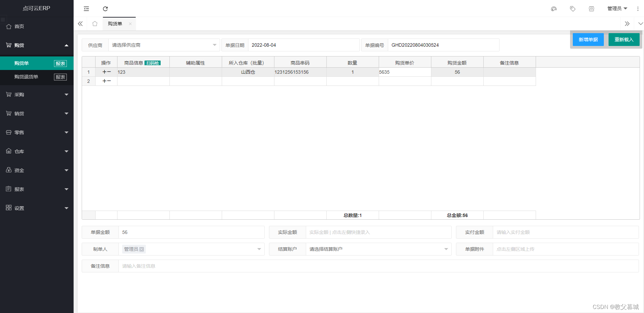Expand the 报表 sidebar menu

click(x=37, y=189)
